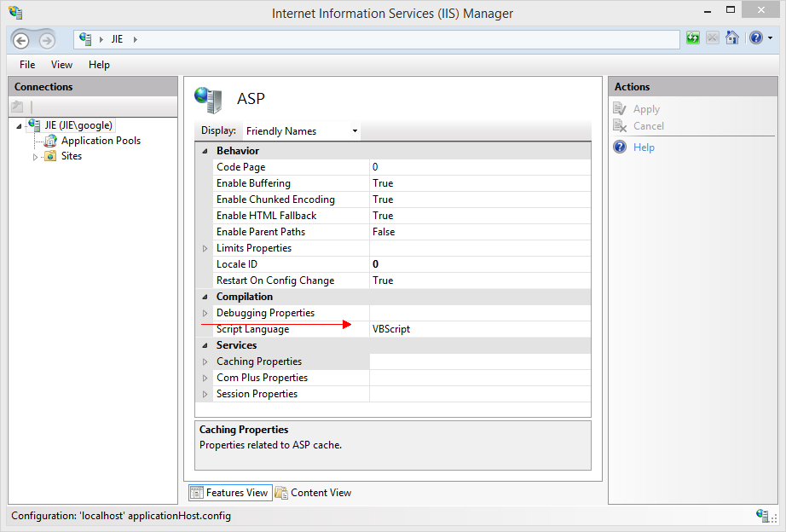
Task: Click the home icon in the toolbar
Action: 732,38
